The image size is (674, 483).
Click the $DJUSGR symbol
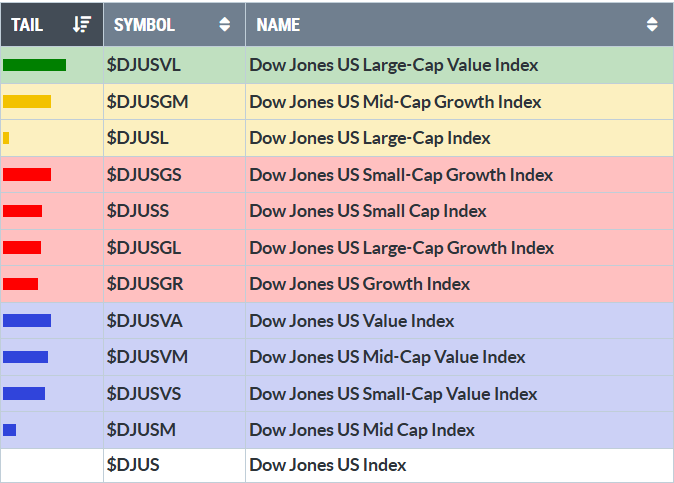144,284
